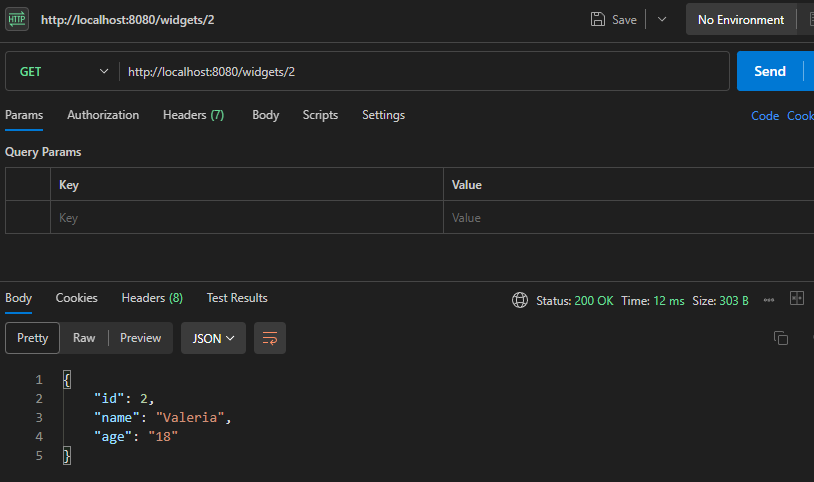Click the Code link
This screenshot has width=814, height=482.
[765, 116]
